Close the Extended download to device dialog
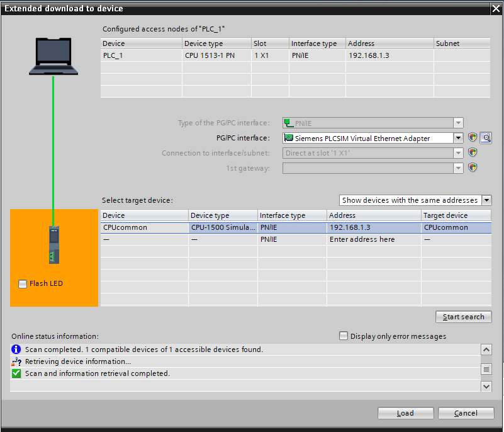 (496, 8)
